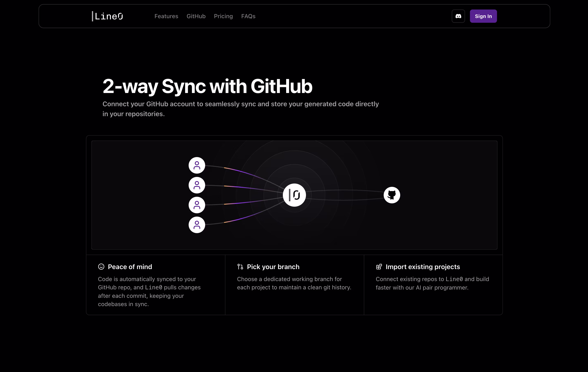
Task: Click the Line0 logo in the navbar
Action: [107, 16]
